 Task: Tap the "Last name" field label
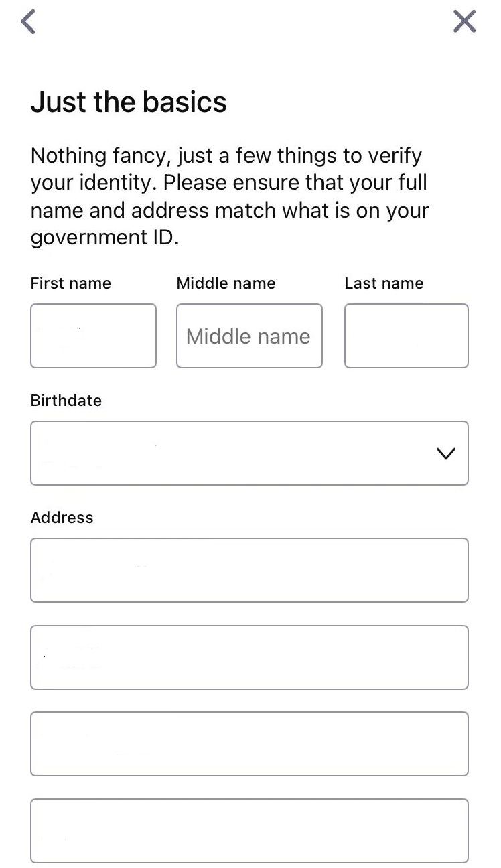pyautogui.click(x=384, y=283)
